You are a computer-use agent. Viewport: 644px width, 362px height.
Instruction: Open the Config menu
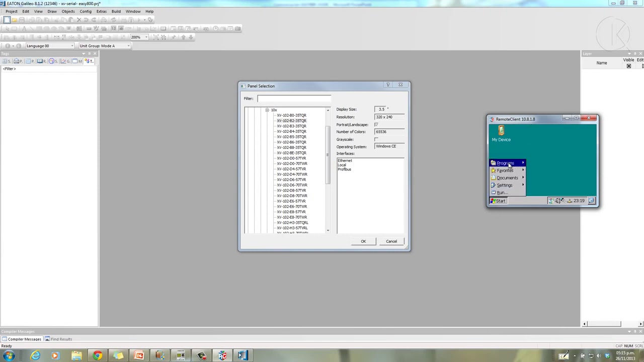pyautogui.click(x=86, y=11)
